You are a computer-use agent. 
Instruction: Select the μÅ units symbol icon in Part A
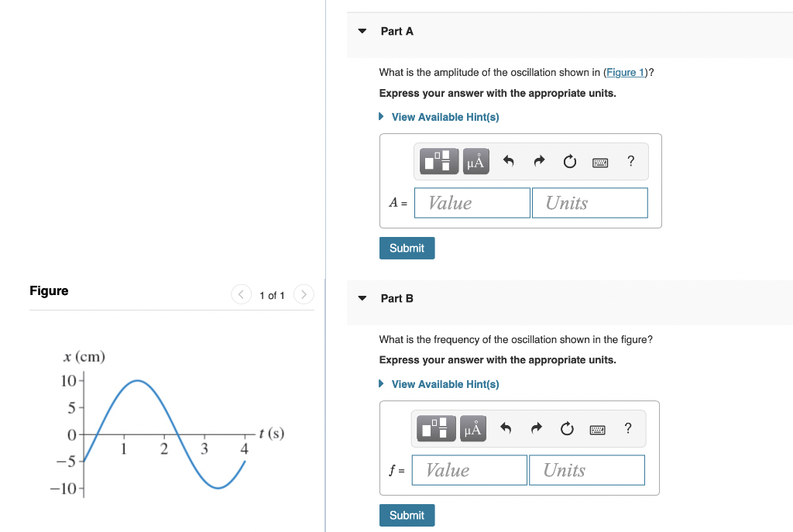(x=475, y=161)
